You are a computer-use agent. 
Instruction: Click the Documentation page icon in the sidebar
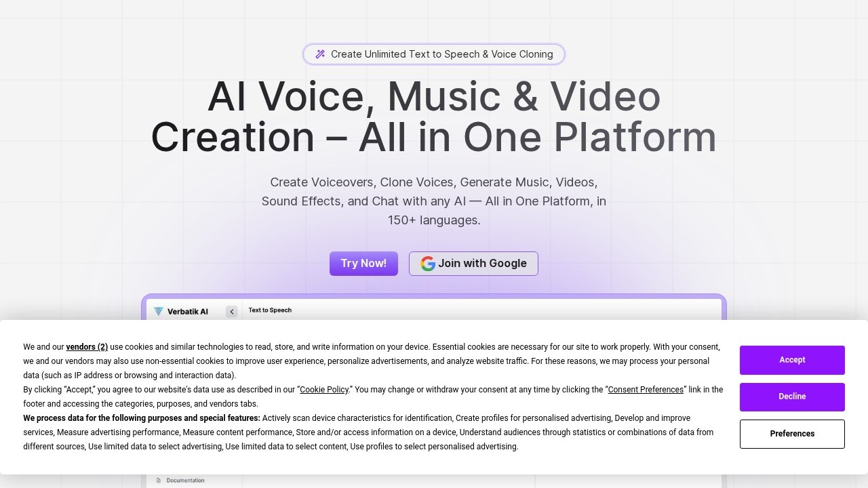pyautogui.click(x=159, y=481)
